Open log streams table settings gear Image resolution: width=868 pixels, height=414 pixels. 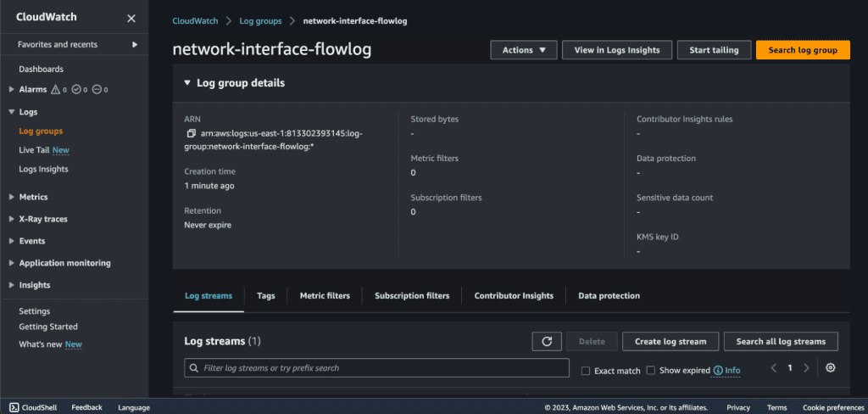tap(830, 367)
